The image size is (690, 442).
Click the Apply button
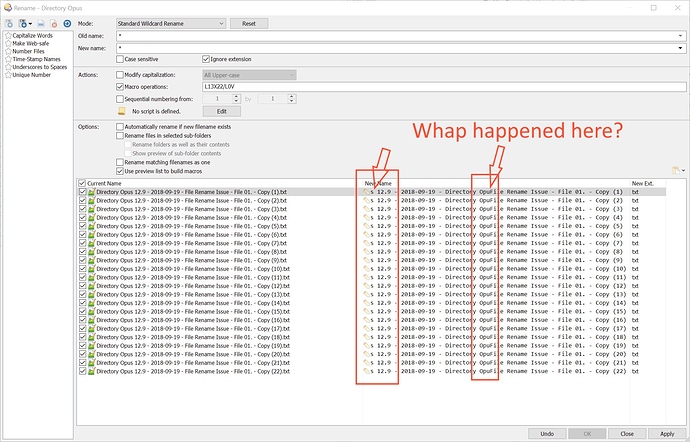tap(667, 434)
